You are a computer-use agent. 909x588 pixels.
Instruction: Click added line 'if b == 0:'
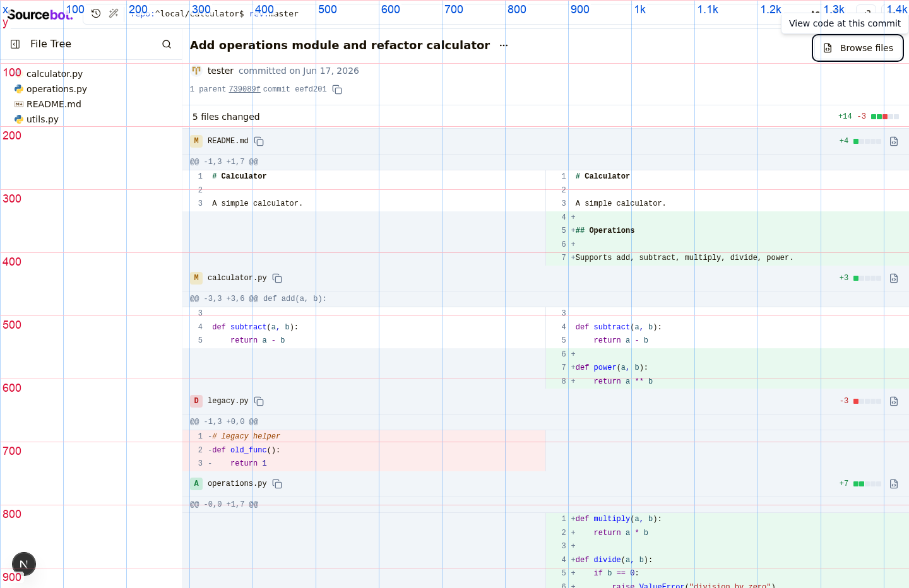(x=616, y=573)
